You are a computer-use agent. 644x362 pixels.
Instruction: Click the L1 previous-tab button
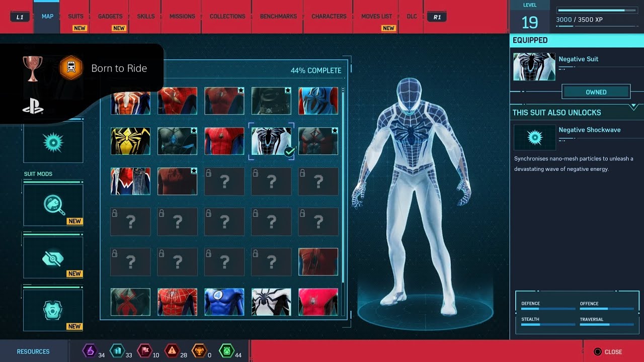(x=20, y=17)
